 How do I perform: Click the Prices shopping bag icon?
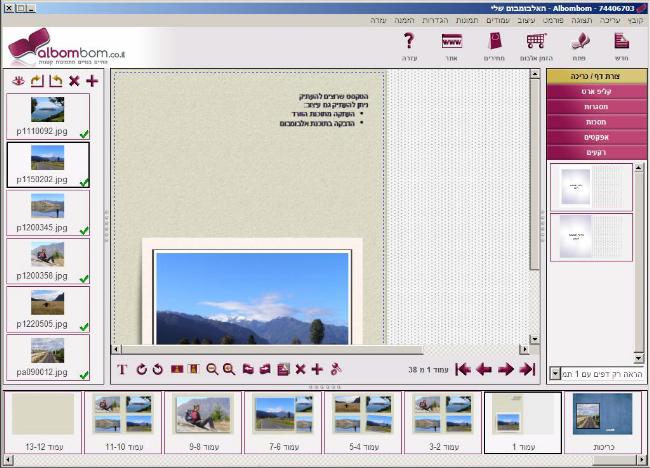(495, 46)
